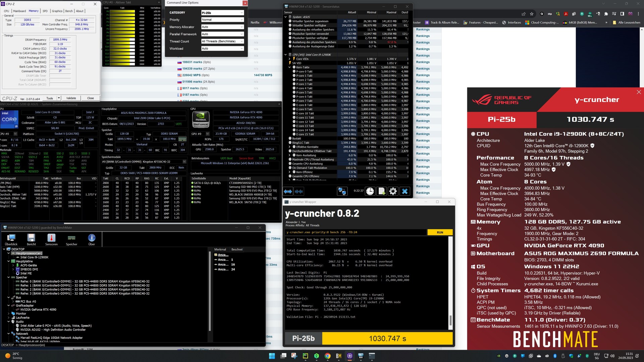This screenshot has width=644, height=362.
Task: Open the Priority dropdown set to Normal
Action: 222,20
